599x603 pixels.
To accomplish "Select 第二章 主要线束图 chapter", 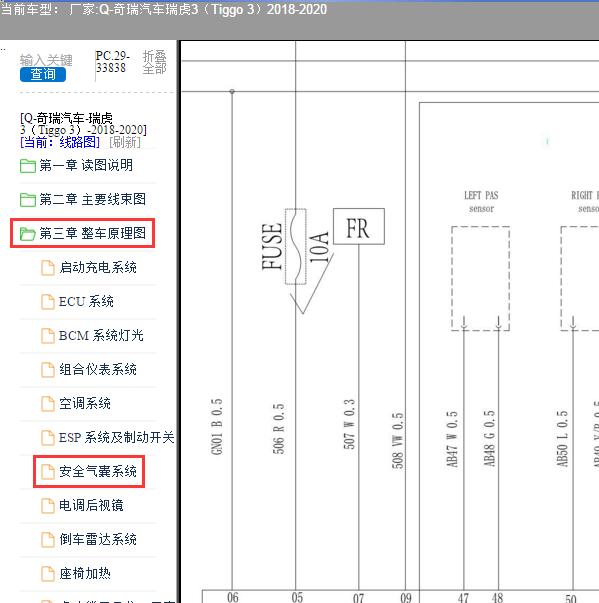I will tap(93, 199).
